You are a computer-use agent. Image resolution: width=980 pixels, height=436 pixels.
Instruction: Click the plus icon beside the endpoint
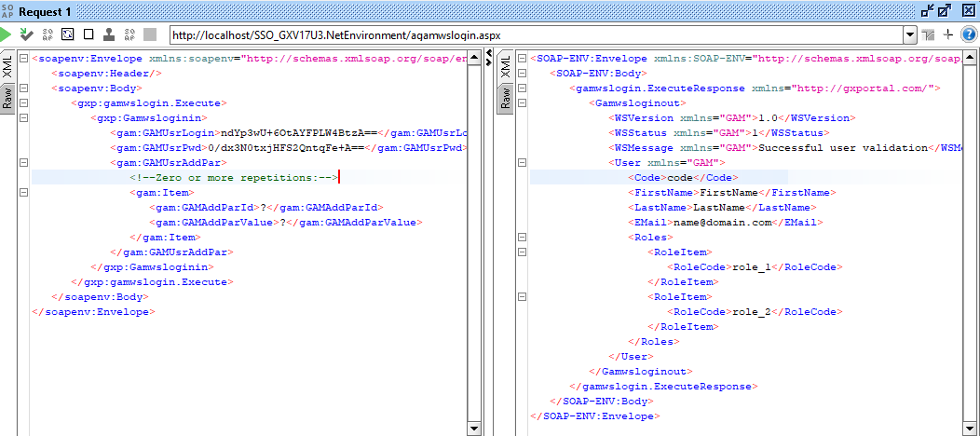[948, 34]
